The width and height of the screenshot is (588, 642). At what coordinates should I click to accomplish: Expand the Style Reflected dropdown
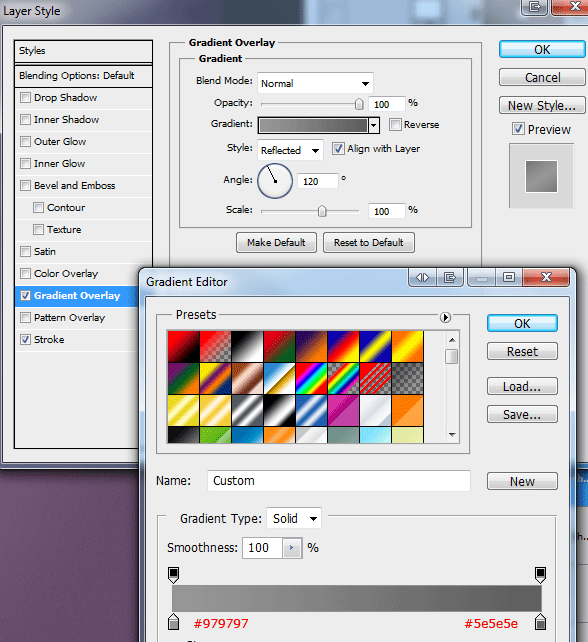coord(290,150)
